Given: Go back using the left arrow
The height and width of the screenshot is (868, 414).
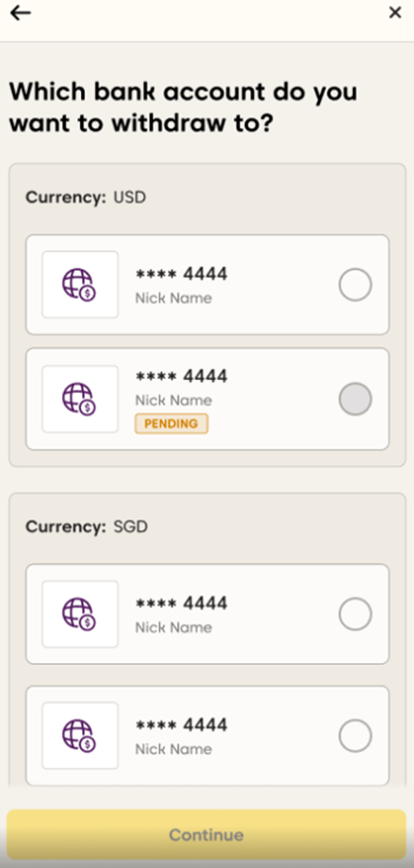Looking at the screenshot, I should 21,13.
